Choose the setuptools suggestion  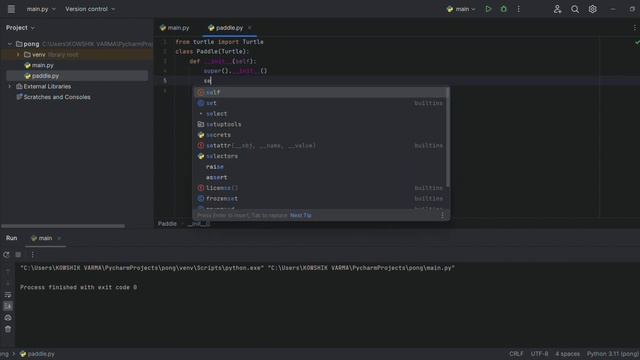321,124
